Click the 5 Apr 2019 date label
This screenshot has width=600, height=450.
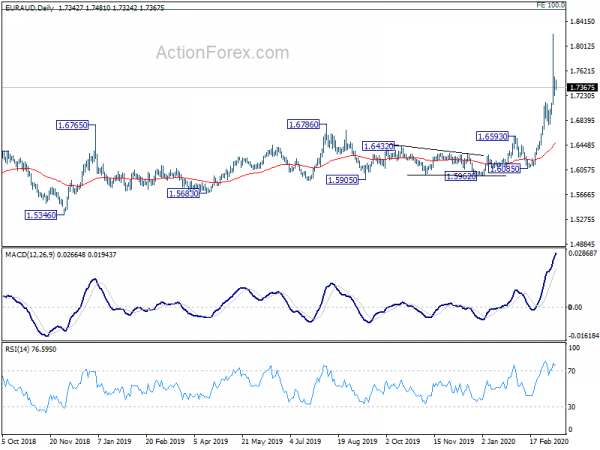point(211,442)
